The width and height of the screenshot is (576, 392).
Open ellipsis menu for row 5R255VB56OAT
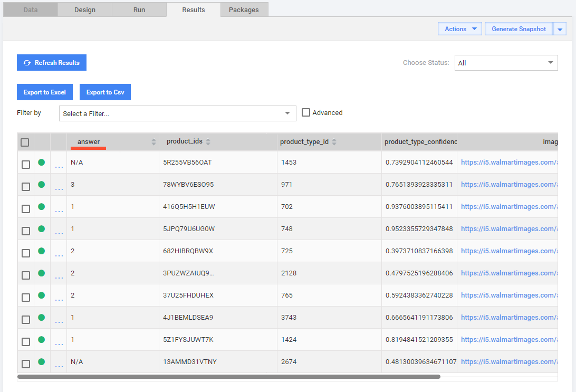(59, 167)
